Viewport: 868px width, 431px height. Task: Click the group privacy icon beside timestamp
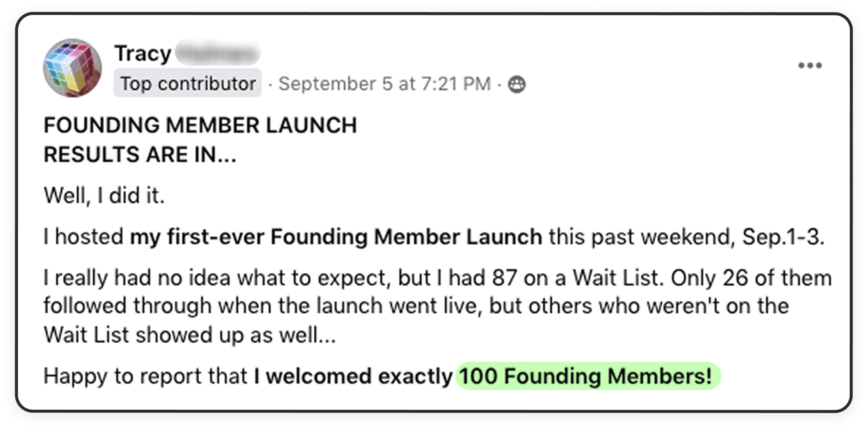point(516,84)
